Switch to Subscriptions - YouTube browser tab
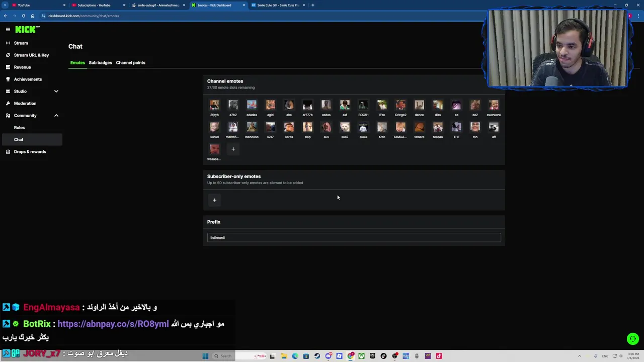 (98, 5)
